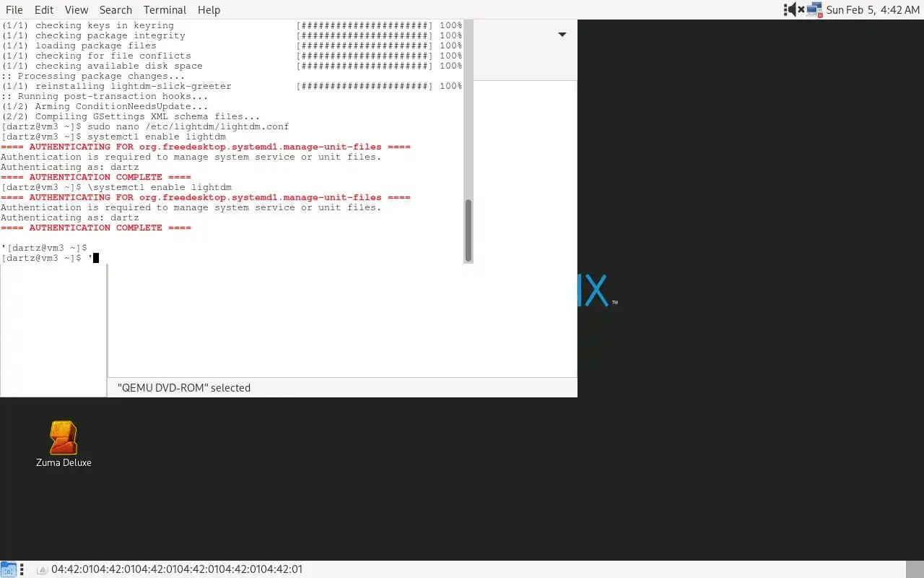Click the 'reinstalling lightdm-slick-greeter' line
924x578 pixels.
pos(231,86)
